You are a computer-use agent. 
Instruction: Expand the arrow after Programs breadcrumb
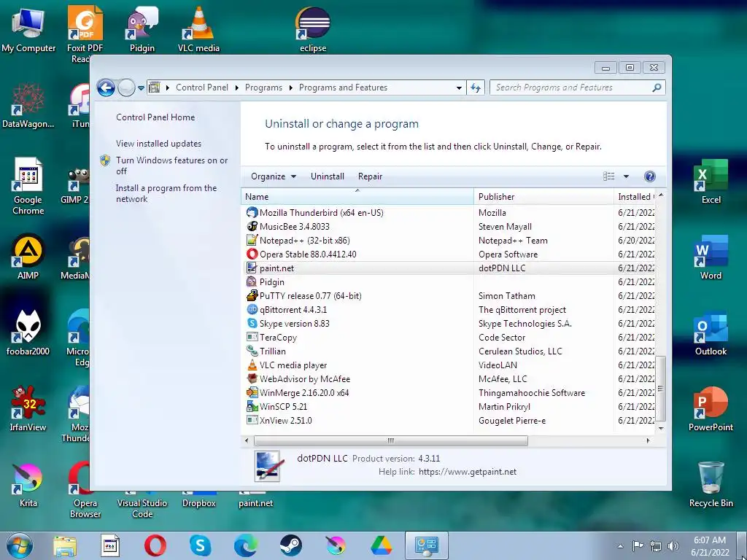coord(290,87)
